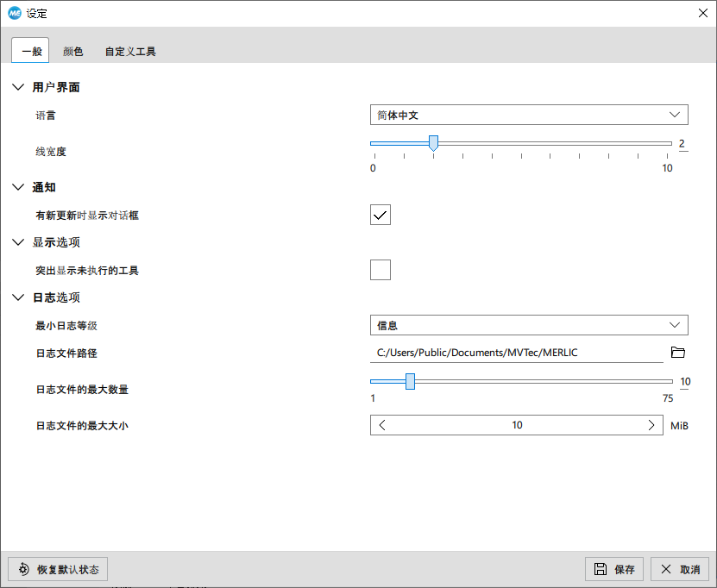Click 恢复默认状态 button
The image size is (717, 588).
point(58,569)
